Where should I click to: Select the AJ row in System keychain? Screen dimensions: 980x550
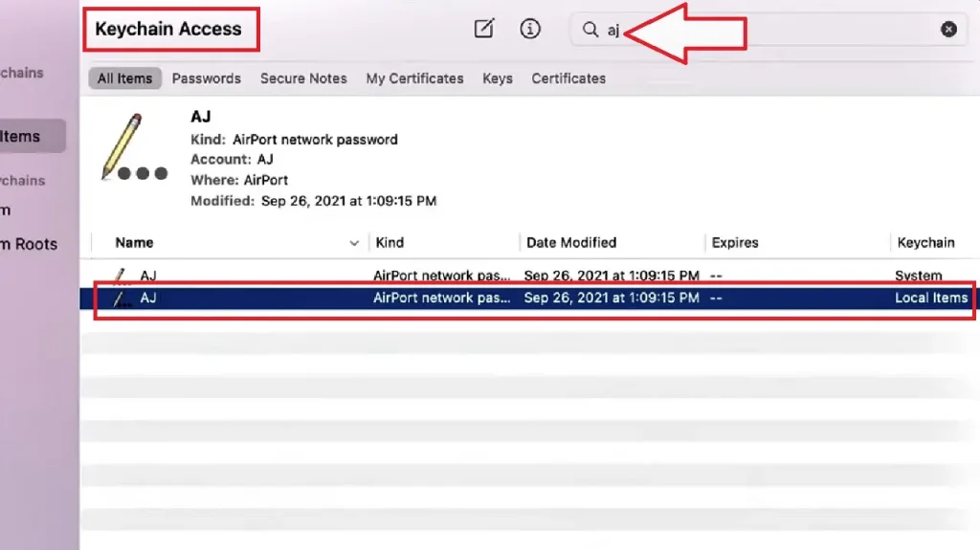529,275
